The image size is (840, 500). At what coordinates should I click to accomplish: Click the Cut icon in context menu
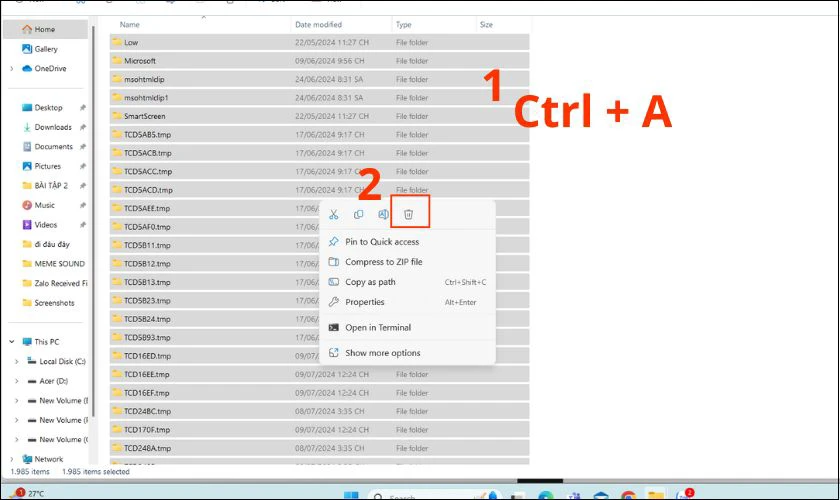click(334, 214)
